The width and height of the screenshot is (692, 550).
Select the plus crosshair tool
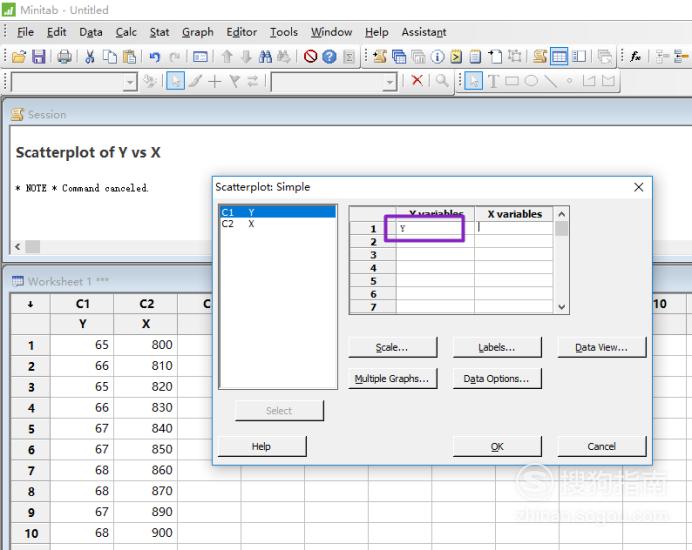(214, 81)
